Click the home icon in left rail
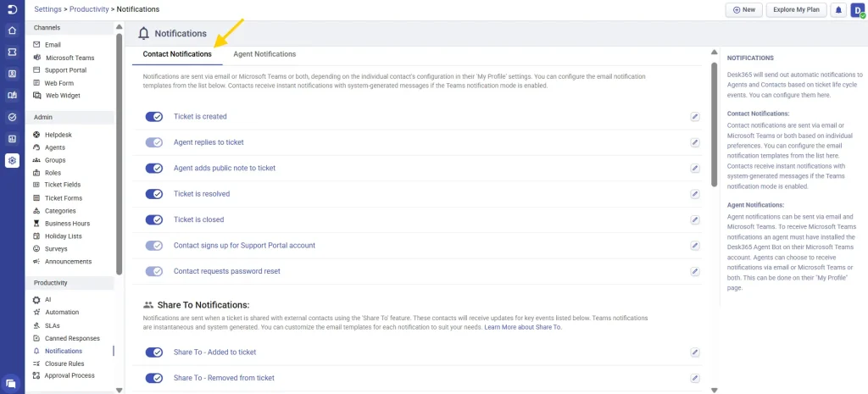 click(x=12, y=31)
